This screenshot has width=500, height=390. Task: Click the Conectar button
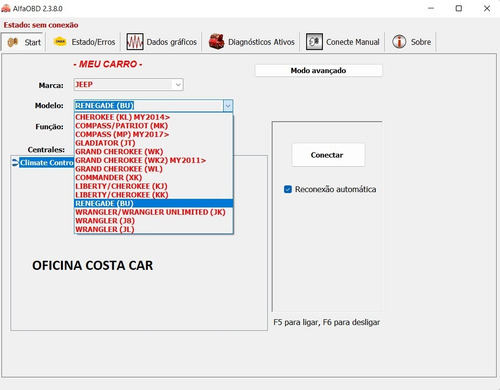[x=327, y=155]
